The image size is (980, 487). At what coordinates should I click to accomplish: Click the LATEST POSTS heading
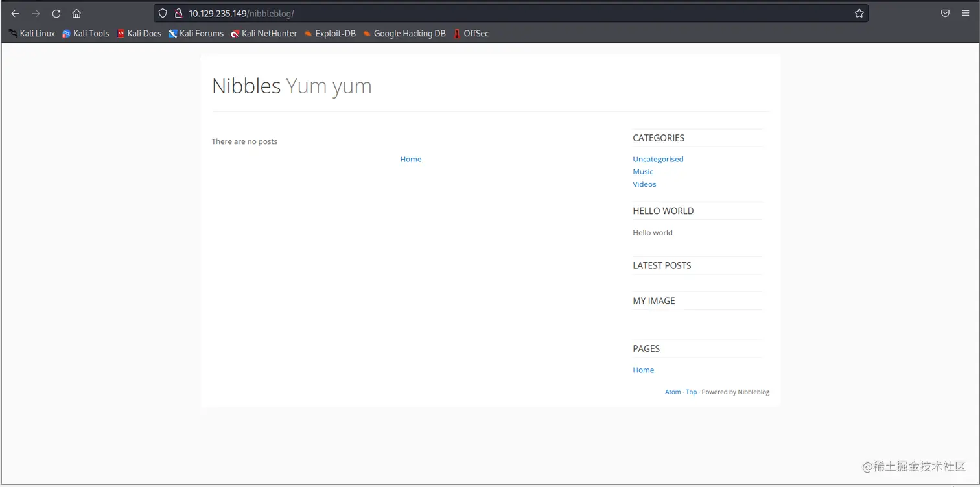click(x=662, y=265)
